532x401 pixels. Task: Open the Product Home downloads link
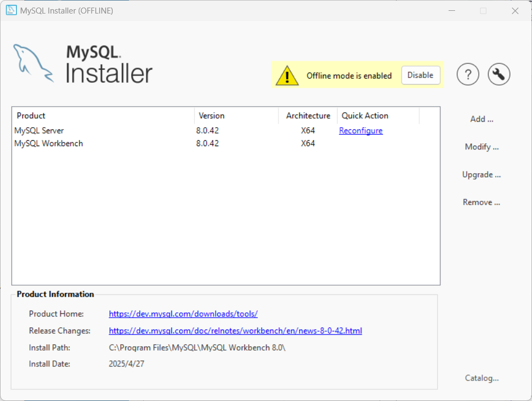point(183,314)
